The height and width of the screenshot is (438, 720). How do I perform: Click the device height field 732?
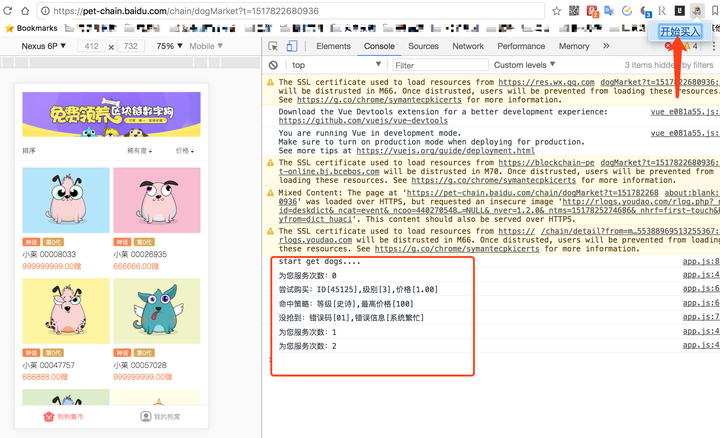(130, 46)
